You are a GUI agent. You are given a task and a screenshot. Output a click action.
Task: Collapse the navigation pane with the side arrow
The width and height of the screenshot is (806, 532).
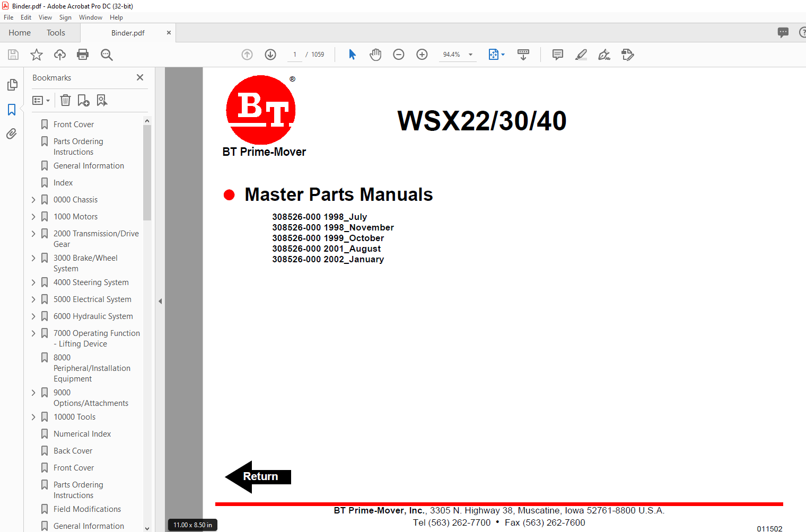(160, 301)
